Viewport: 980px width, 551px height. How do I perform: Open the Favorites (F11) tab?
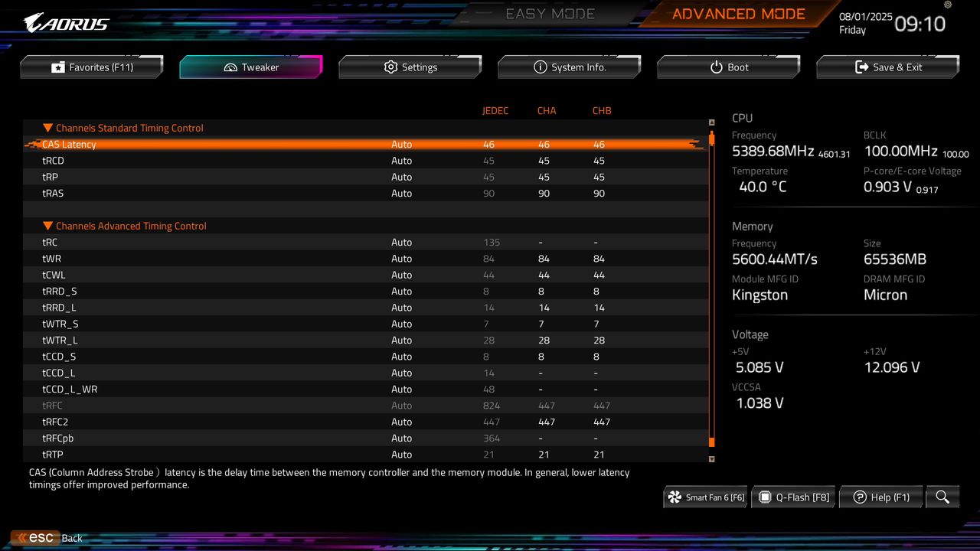tap(92, 67)
